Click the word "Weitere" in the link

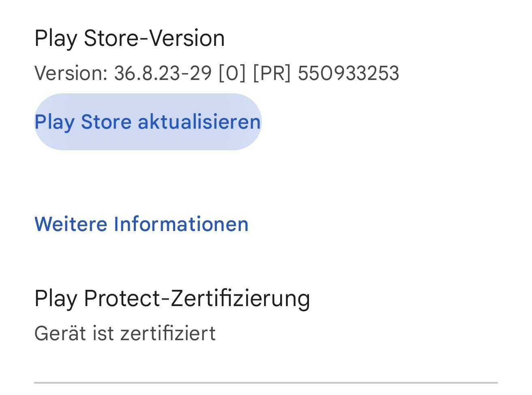71,224
